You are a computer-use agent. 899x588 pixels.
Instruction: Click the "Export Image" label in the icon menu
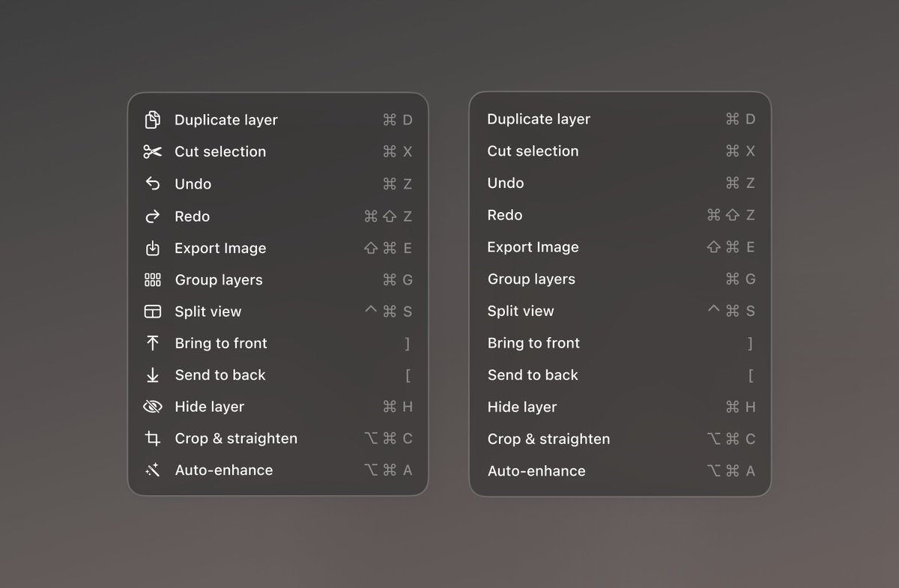click(220, 248)
